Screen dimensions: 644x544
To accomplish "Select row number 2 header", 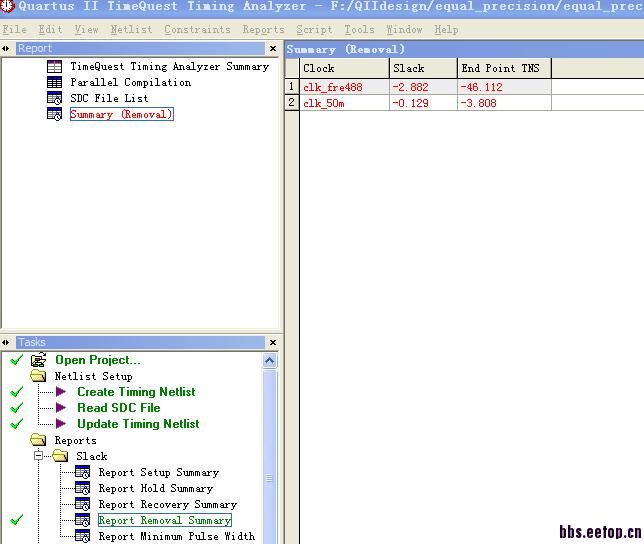I will 292,103.
